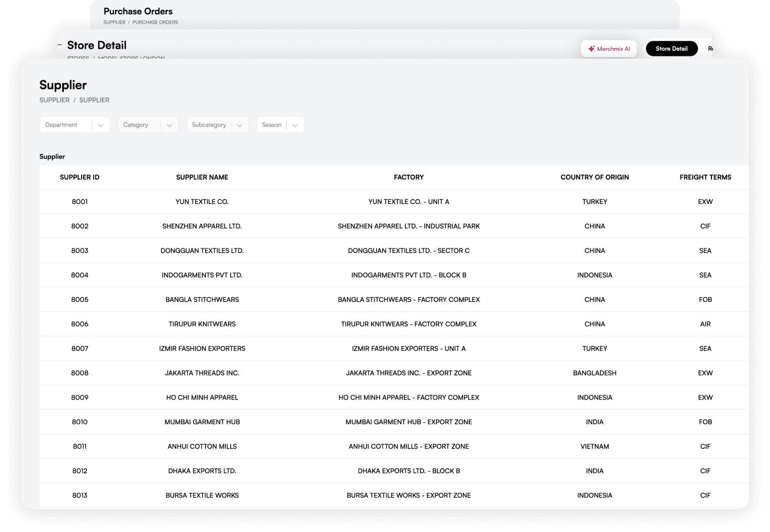This screenshot has height=532, width=770.
Task: Click the FREIGHT TERMS column header
Action: pos(705,177)
